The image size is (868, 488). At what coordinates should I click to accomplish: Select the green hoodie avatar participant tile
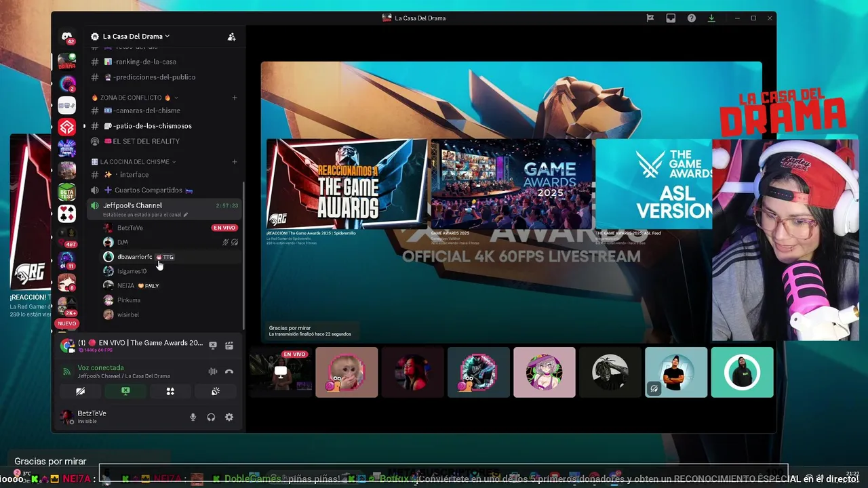[x=742, y=372]
